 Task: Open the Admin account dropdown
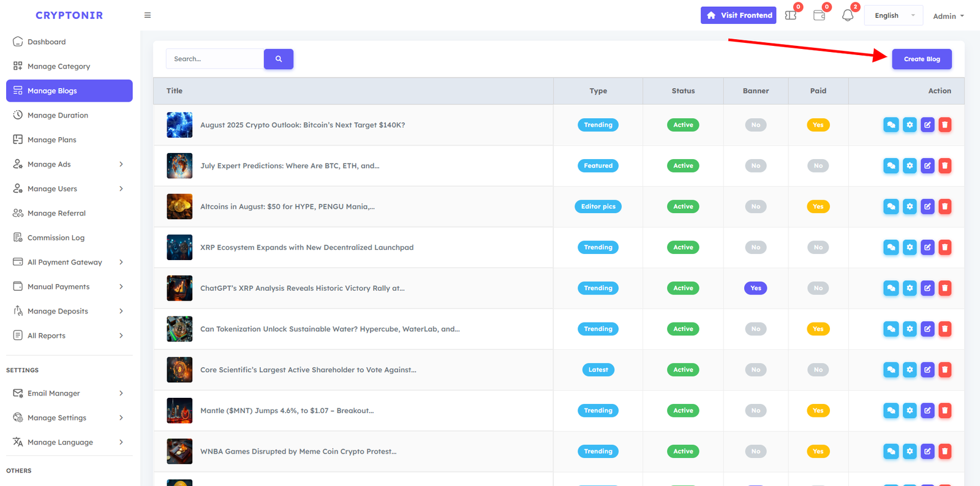[948, 16]
